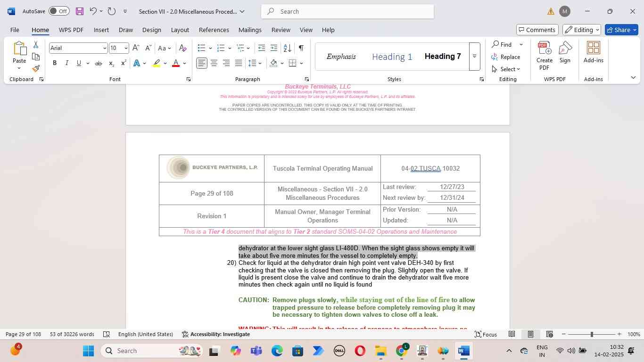
Task: Open the Add-ins panel
Action: 594,52
